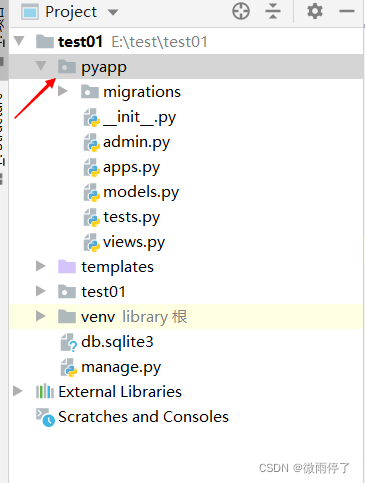This screenshot has height=483, width=365.
Task: Select models.py in the tree
Action: (141, 192)
